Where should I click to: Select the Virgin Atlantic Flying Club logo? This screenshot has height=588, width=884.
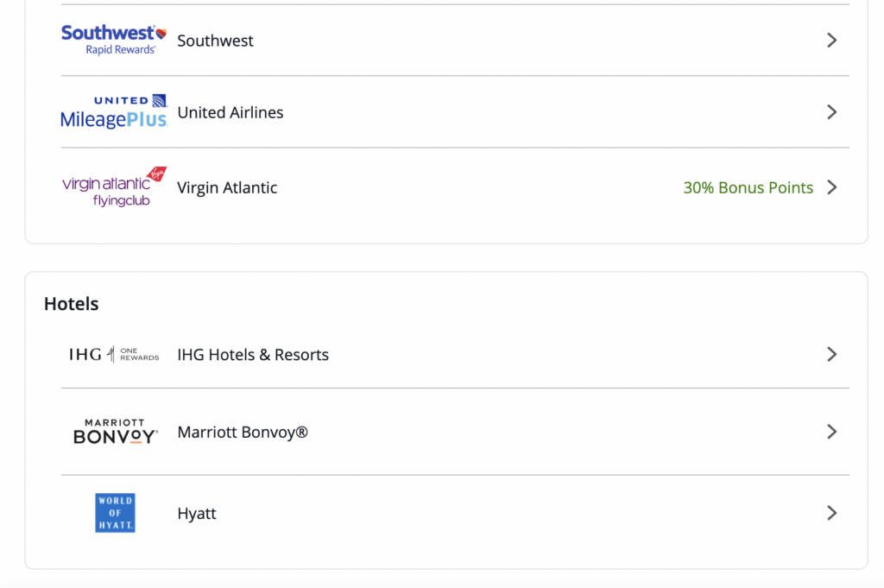[x=113, y=187]
